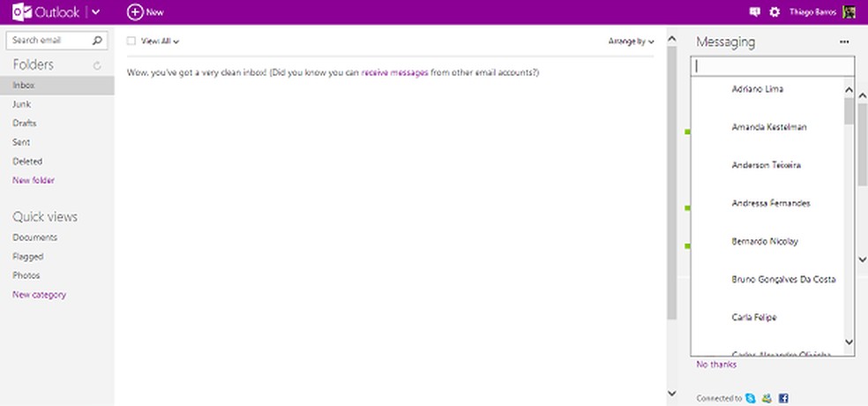The width and height of the screenshot is (868, 406).
Task: Tick the select-all messages checkbox
Action: click(x=131, y=41)
